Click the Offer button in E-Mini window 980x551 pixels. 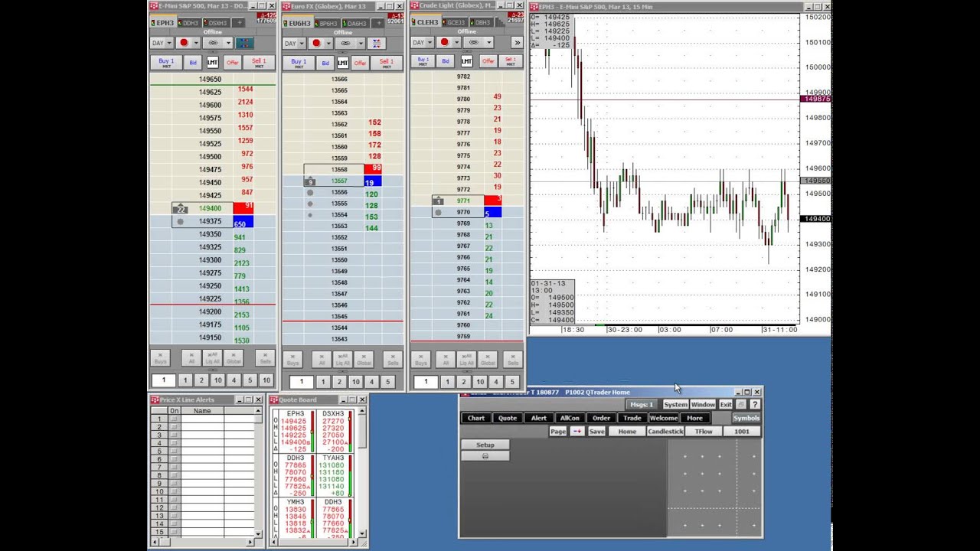coord(233,63)
